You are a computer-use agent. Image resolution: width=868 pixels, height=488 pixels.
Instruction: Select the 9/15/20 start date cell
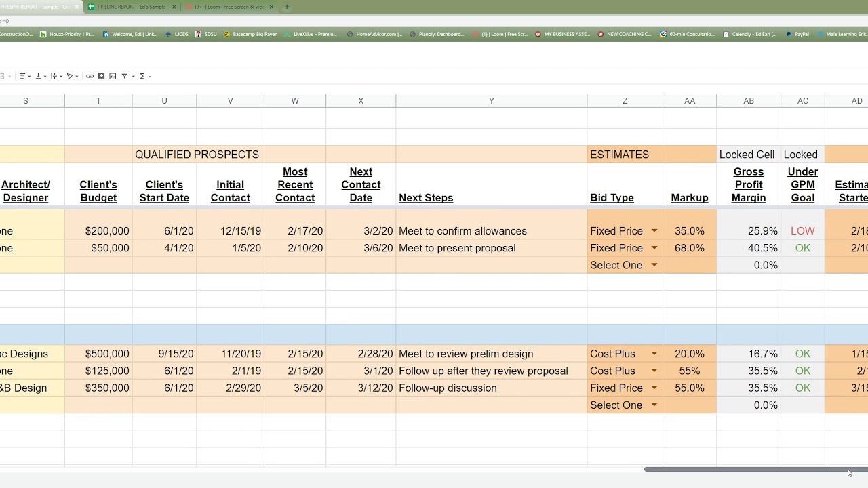pos(164,354)
